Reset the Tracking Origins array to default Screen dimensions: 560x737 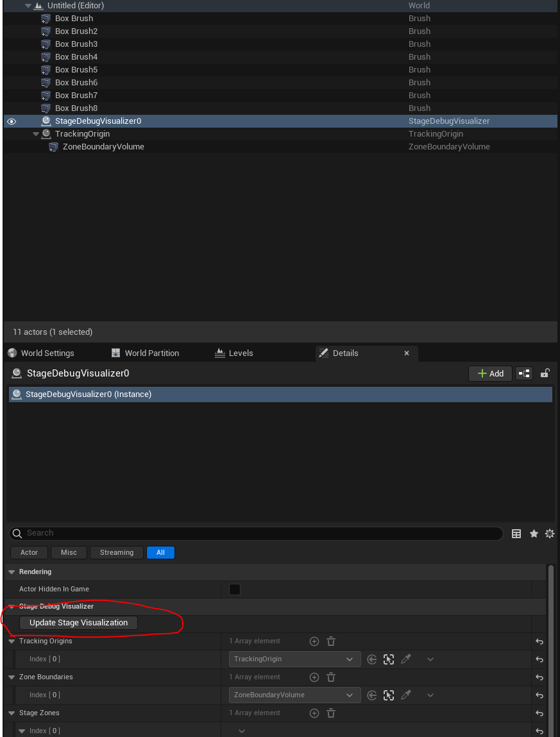click(539, 641)
